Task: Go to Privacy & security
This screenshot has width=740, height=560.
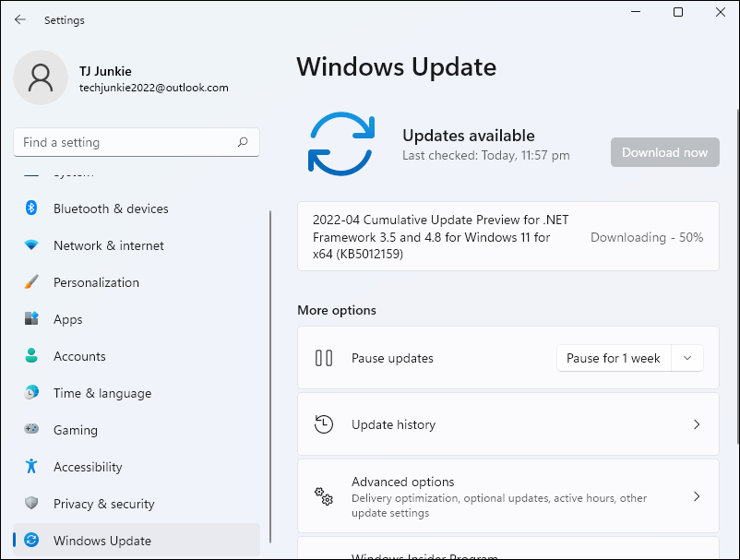Action: 137,504
